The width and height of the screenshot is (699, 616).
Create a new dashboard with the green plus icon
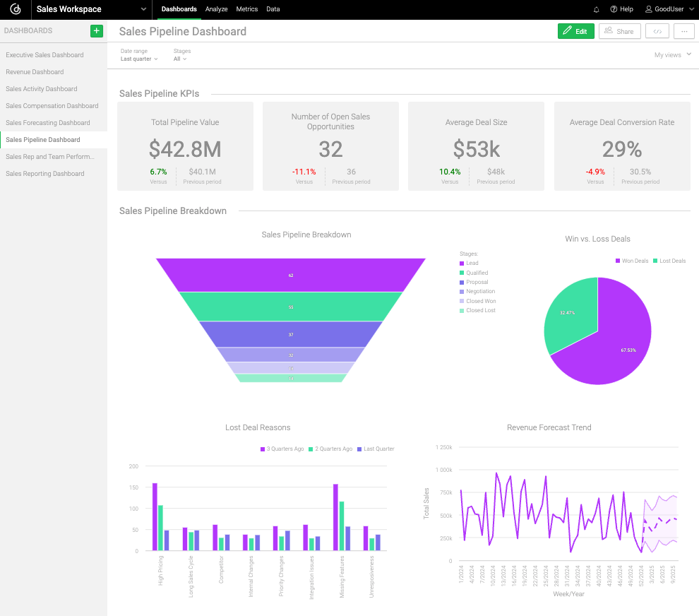click(96, 31)
